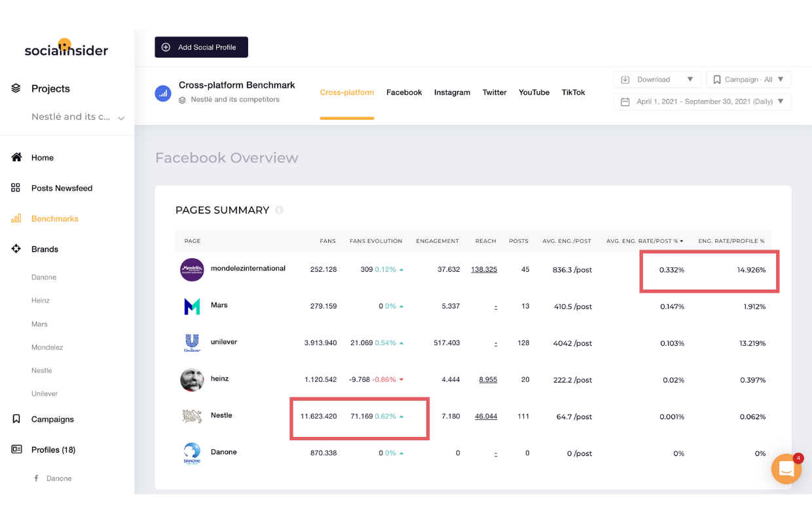This screenshot has width=812, height=524.
Task: Click the download icon in Download box
Action: point(625,80)
